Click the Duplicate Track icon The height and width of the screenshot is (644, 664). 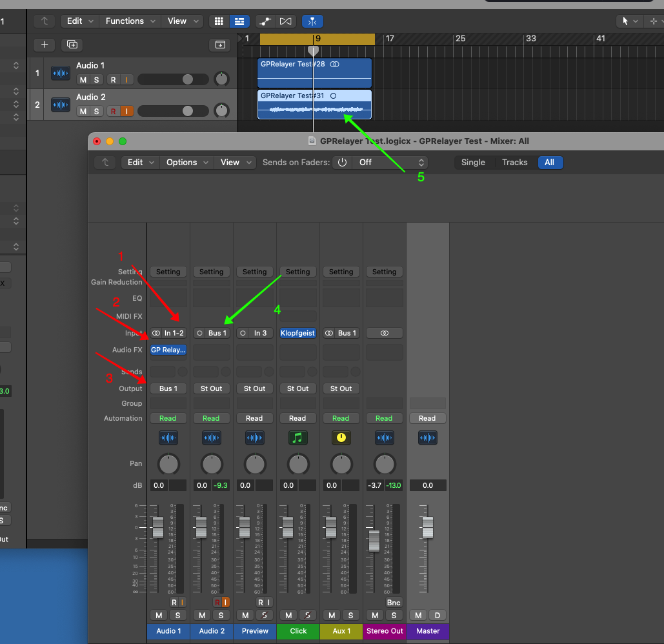click(x=72, y=45)
